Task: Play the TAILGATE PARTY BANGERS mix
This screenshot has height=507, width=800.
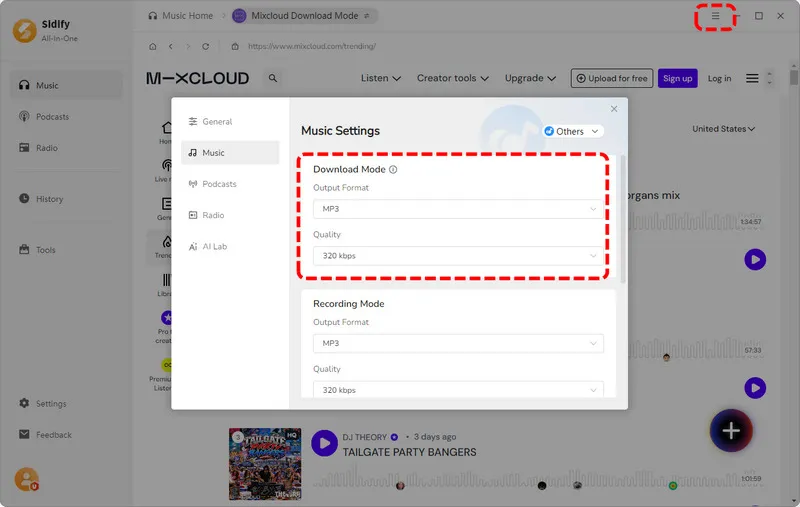Action: [324, 443]
